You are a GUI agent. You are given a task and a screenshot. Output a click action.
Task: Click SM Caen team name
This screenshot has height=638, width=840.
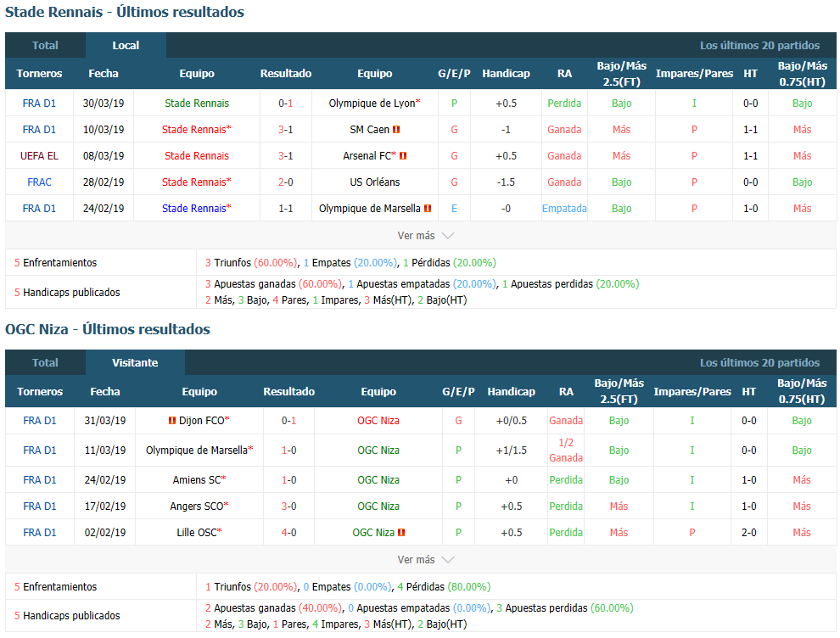[x=370, y=130]
